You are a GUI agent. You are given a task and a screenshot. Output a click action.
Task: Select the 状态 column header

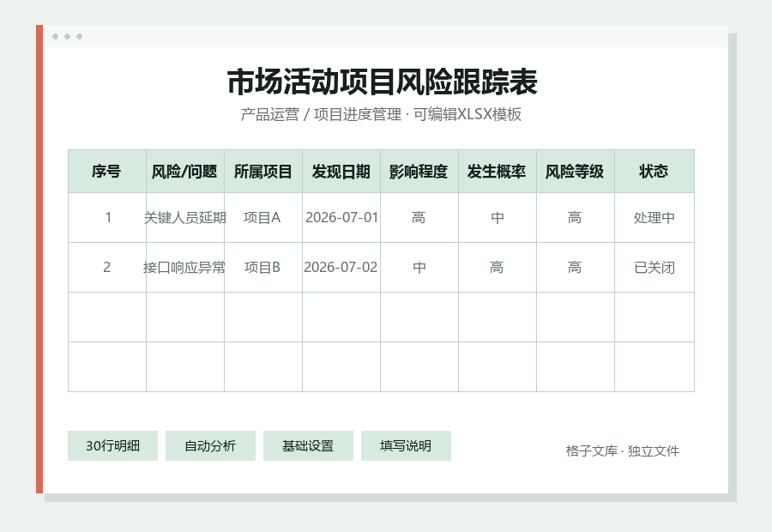tap(654, 172)
